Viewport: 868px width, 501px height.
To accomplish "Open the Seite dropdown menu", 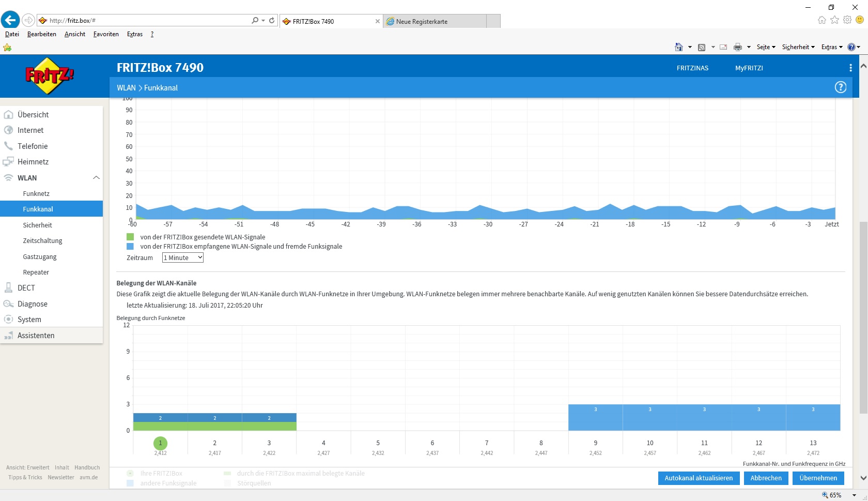I will (x=766, y=47).
